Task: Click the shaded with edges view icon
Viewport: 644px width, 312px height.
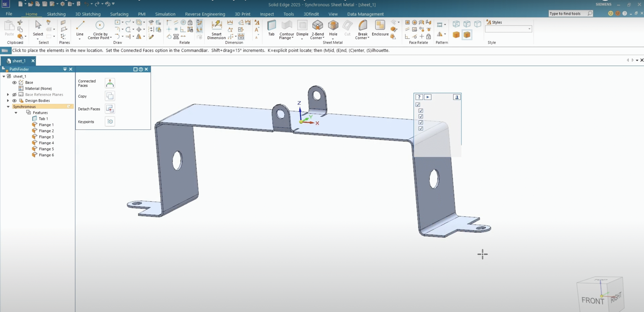Action: tap(467, 35)
